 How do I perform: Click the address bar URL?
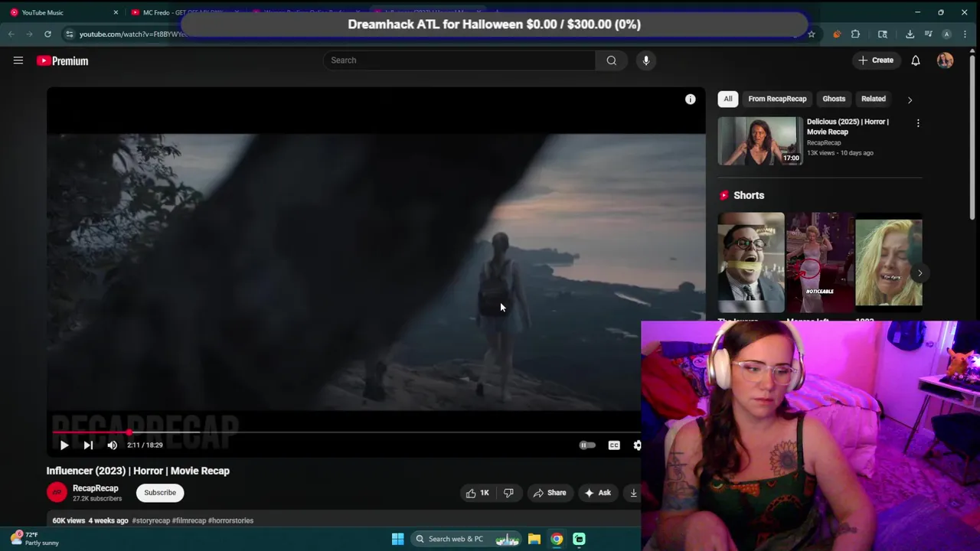point(132,34)
